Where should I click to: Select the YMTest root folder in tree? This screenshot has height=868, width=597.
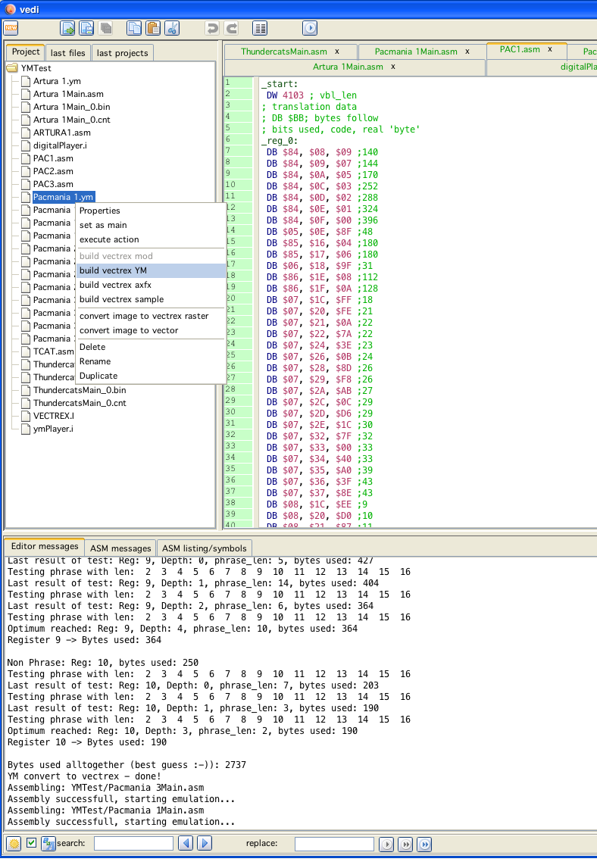pyautogui.click(x=36, y=68)
